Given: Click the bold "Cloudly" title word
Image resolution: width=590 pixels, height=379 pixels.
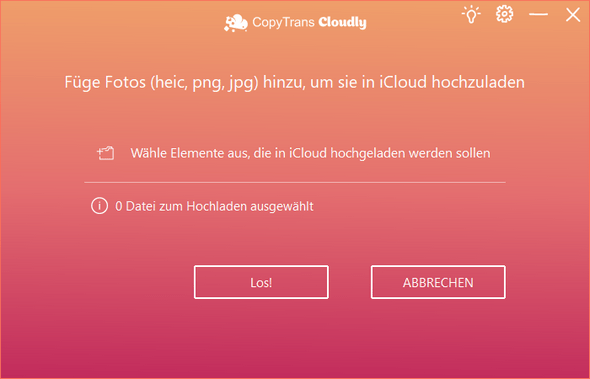Looking at the screenshot, I should [x=342, y=23].
